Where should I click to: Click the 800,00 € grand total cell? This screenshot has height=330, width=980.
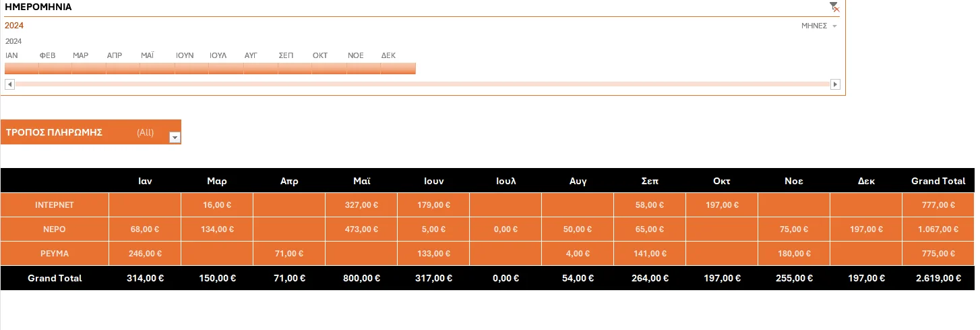(x=361, y=278)
